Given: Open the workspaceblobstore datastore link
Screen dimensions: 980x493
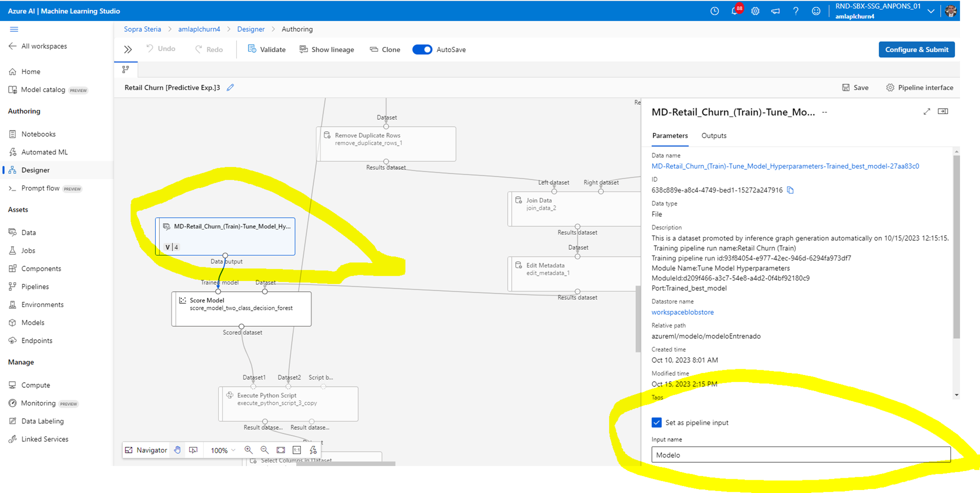Looking at the screenshot, I should click(683, 312).
